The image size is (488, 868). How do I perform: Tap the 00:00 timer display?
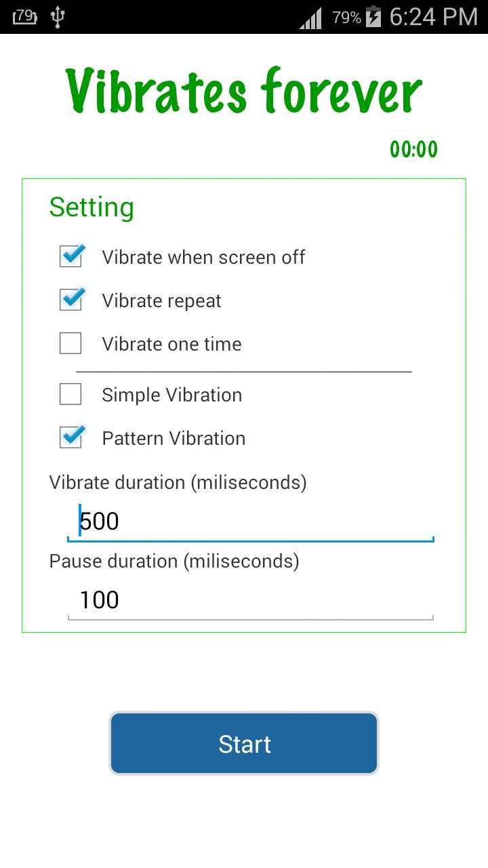pyautogui.click(x=413, y=149)
